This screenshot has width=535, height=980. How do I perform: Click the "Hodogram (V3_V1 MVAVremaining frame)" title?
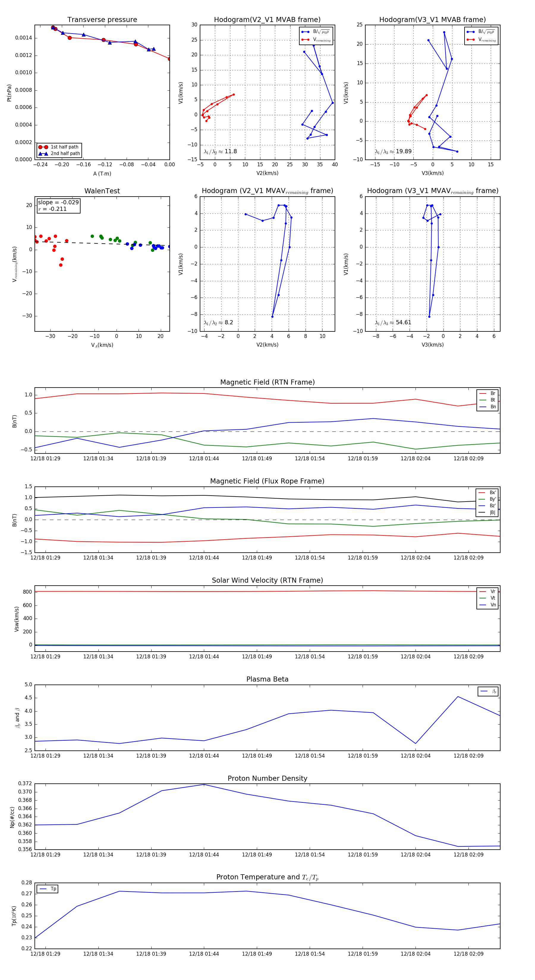click(x=432, y=191)
